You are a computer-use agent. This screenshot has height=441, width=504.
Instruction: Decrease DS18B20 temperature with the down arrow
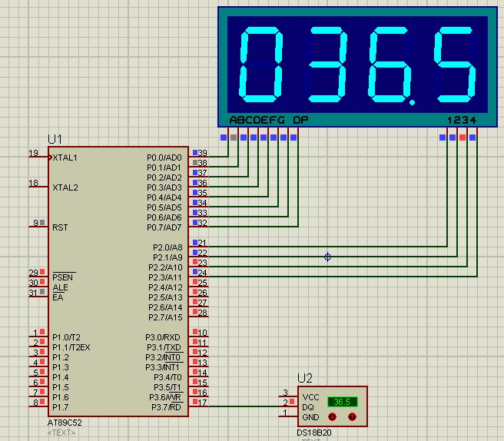(x=333, y=417)
